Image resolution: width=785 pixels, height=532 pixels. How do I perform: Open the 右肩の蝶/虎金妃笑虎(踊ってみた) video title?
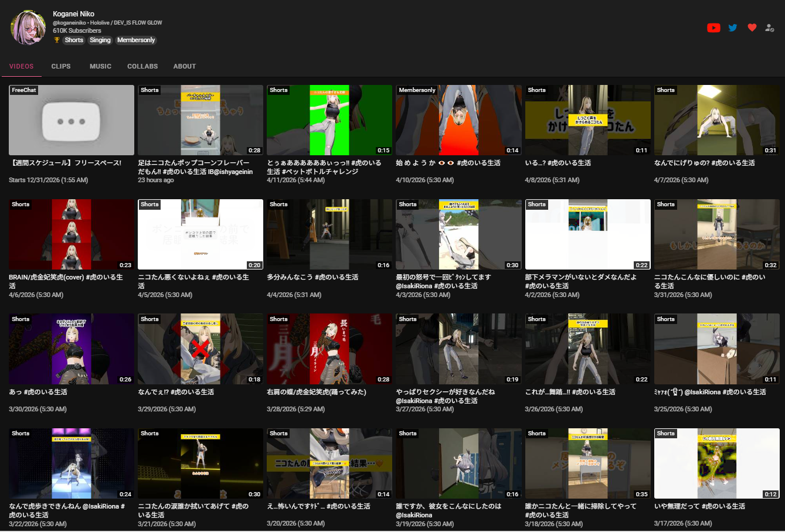click(x=317, y=392)
